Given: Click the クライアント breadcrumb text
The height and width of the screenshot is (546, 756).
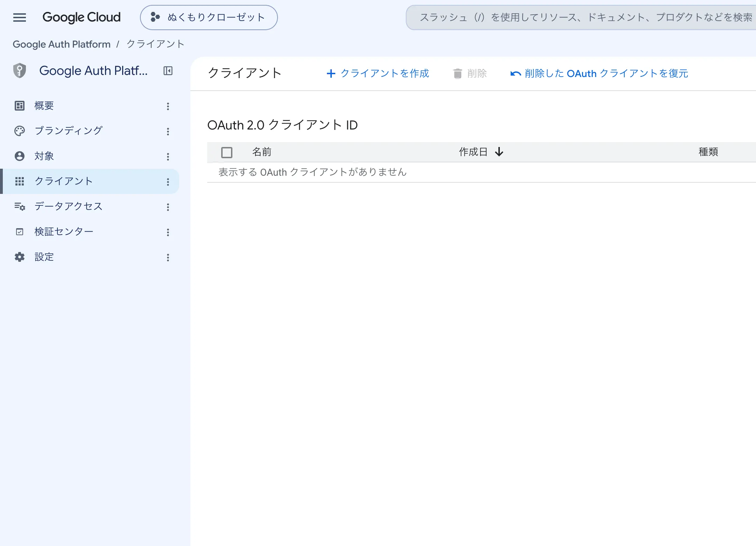Looking at the screenshot, I should 155,44.
